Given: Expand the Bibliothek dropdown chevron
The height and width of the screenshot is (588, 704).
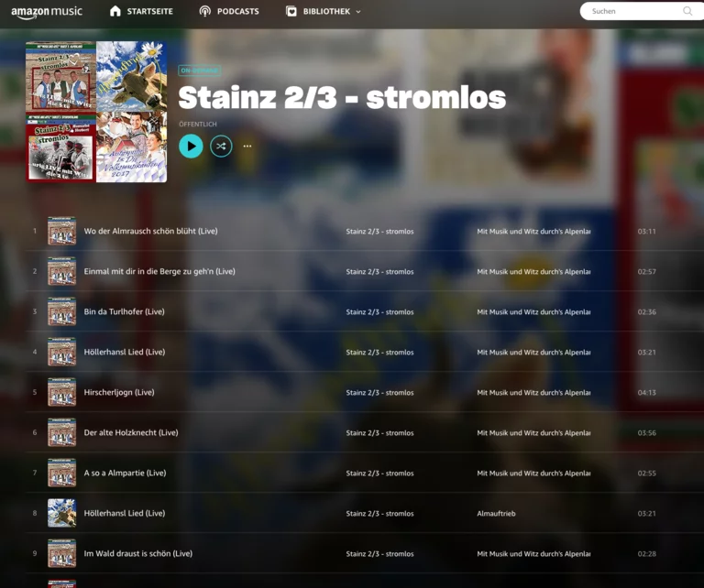Looking at the screenshot, I should point(358,12).
